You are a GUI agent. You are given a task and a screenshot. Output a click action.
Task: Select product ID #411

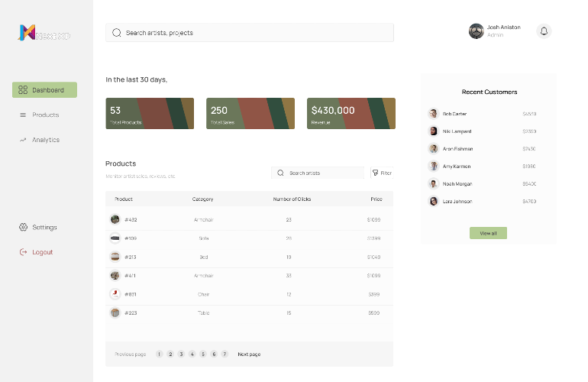(130, 276)
